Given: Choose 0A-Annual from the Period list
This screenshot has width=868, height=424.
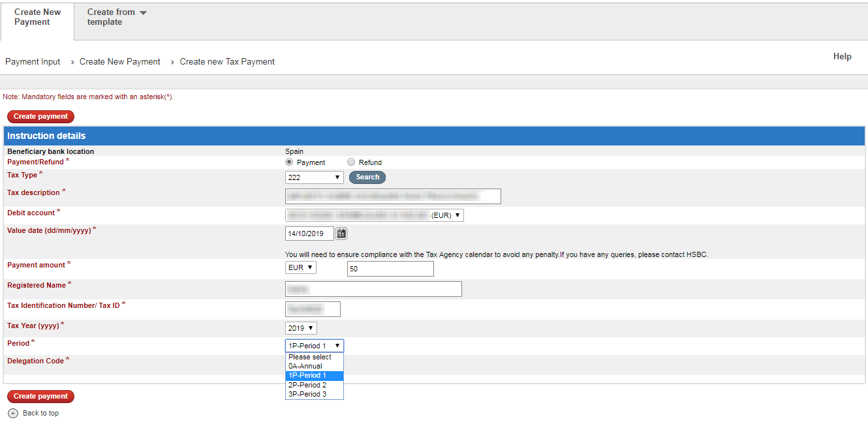Looking at the screenshot, I should [305, 366].
